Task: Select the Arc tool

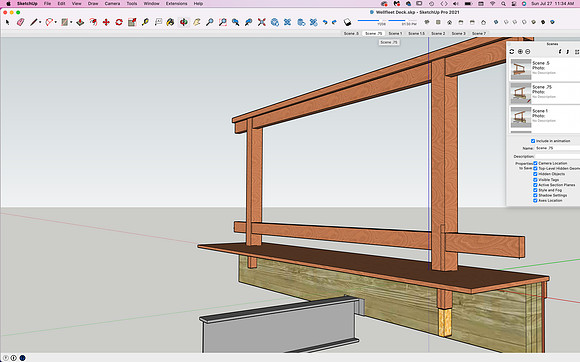Action: (49, 23)
